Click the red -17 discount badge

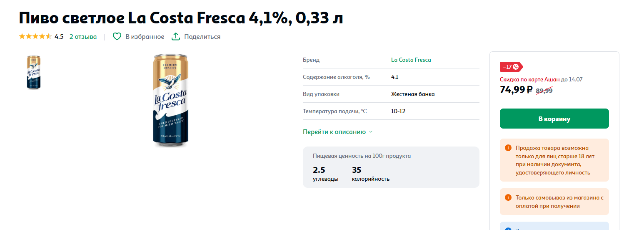pos(511,67)
